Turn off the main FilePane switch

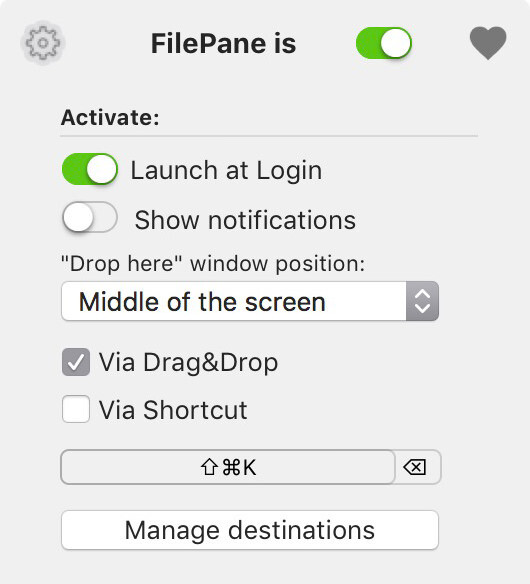[x=384, y=43]
